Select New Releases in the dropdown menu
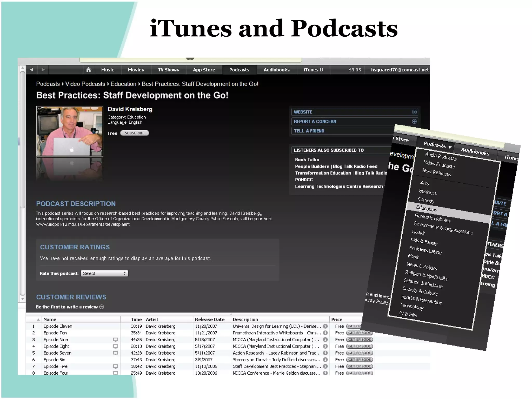532x399 pixels. click(x=437, y=172)
